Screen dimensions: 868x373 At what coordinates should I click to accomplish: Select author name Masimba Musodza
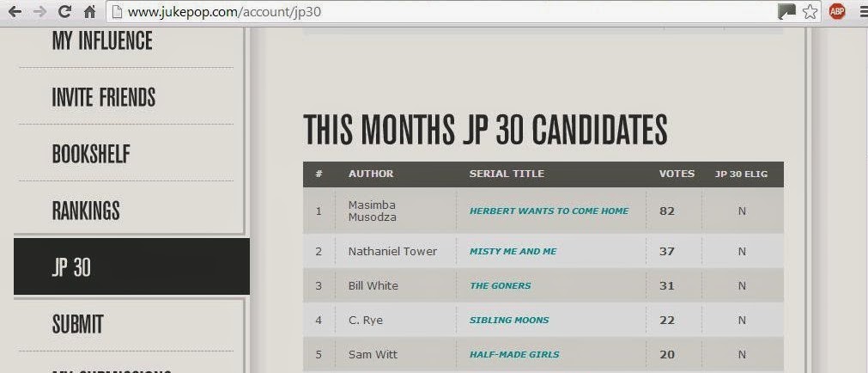pyautogui.click(x=373, y=211)
